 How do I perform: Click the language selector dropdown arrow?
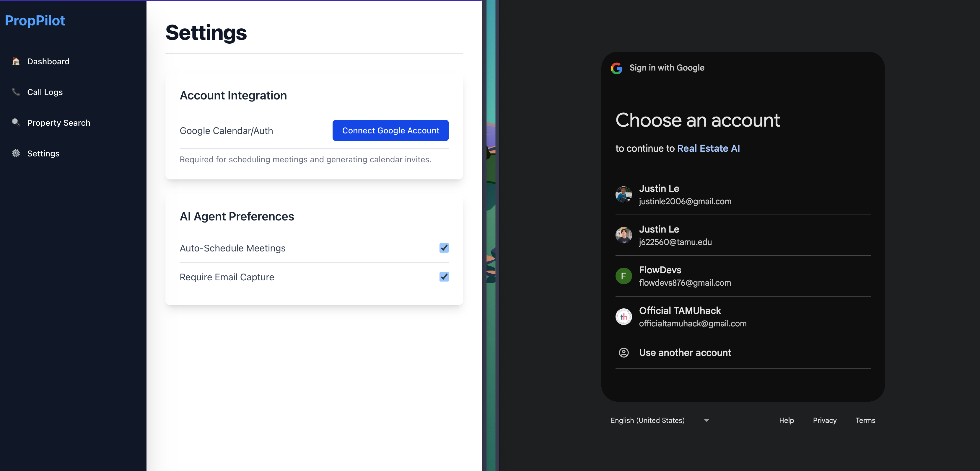pyautogui.click(x=706, y=421)
